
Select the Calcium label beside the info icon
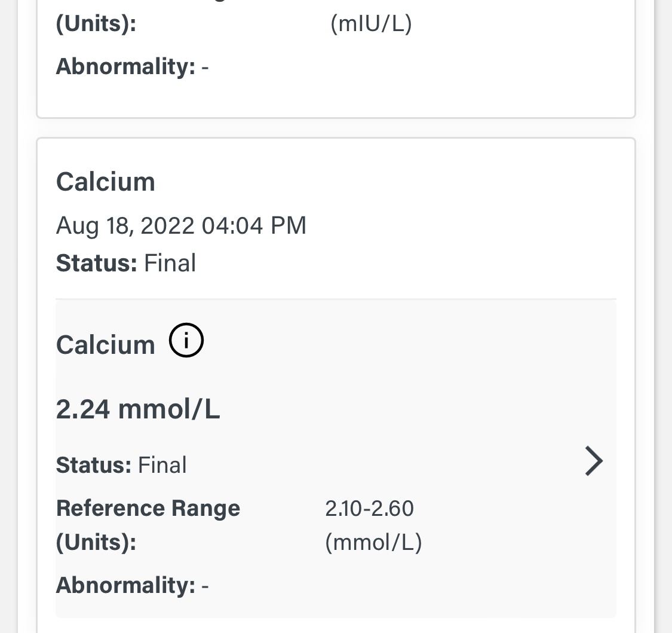(106, 345)
